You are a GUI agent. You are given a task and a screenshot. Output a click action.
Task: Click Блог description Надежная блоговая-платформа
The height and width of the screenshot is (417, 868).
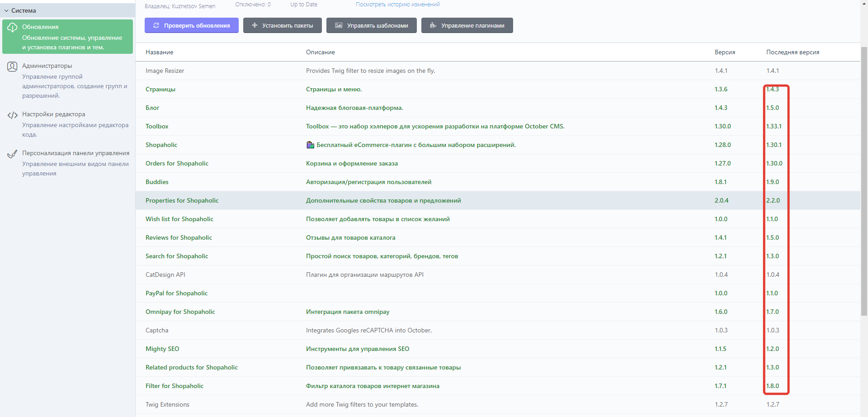click(x=354, y=108)
